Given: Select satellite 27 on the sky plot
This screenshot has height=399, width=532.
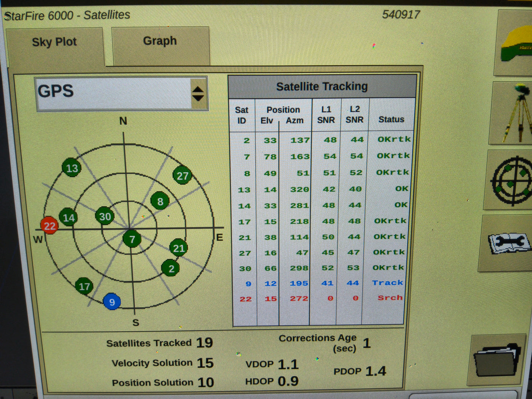Looking at the screenshot, I should point(182,176).
